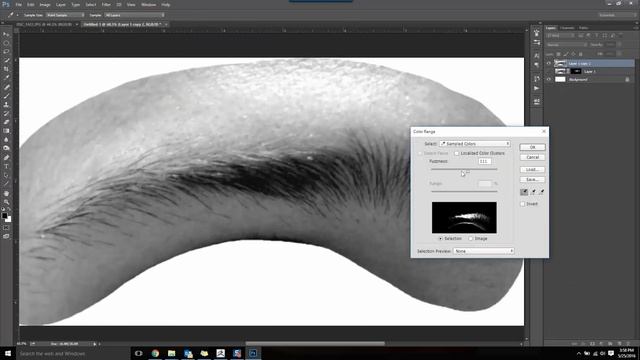This screenshot has height=360, width=640.
Task: Hide the Layer 1 copy 2 layer
Action: pyautogui.click(x=549, y=63)
